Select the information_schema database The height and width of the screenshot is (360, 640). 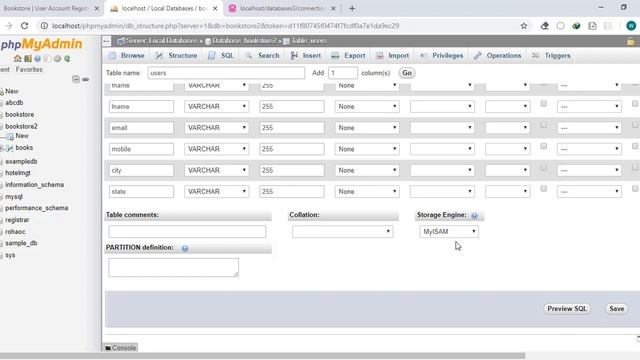tap(34, 185)
